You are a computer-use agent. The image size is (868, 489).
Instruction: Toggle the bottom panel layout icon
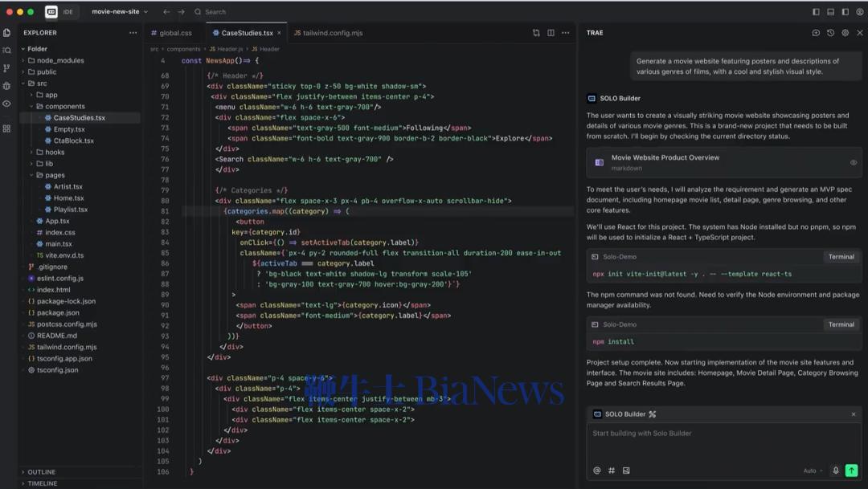[x=830, y=11]
